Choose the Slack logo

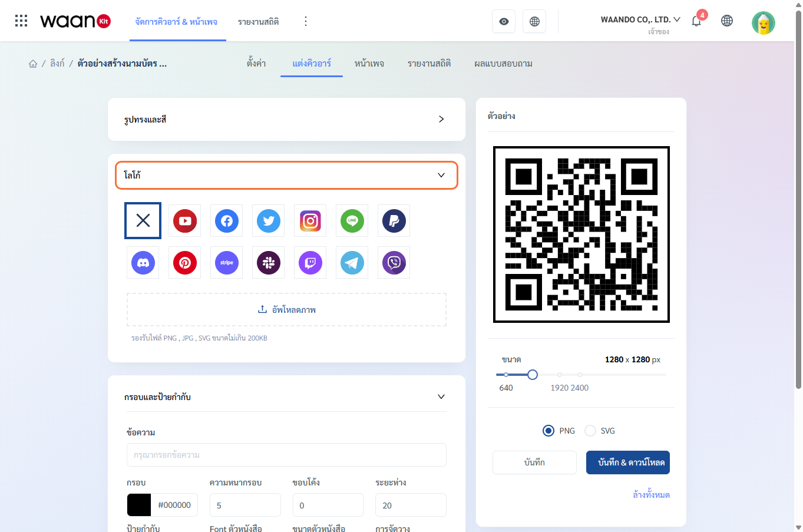click(269, 263)
